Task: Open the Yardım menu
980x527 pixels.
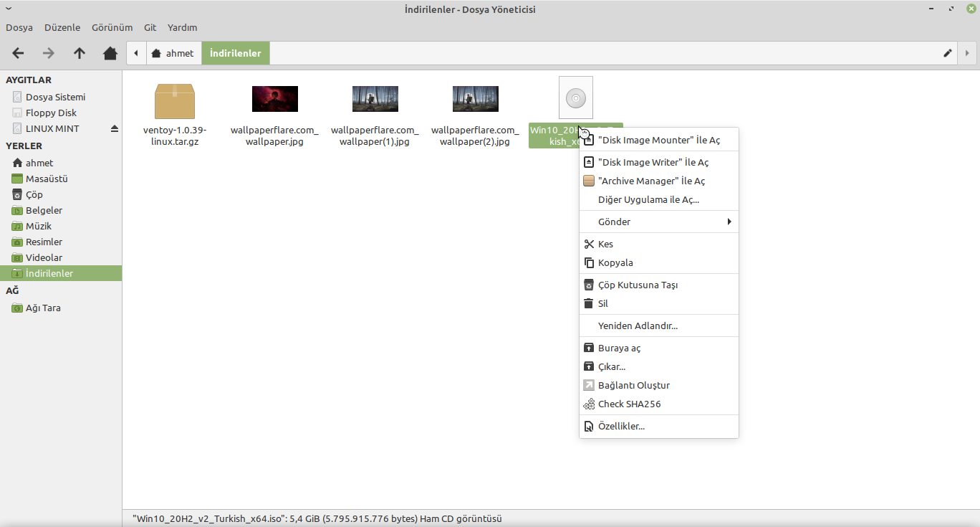Action: coord(183,28)
